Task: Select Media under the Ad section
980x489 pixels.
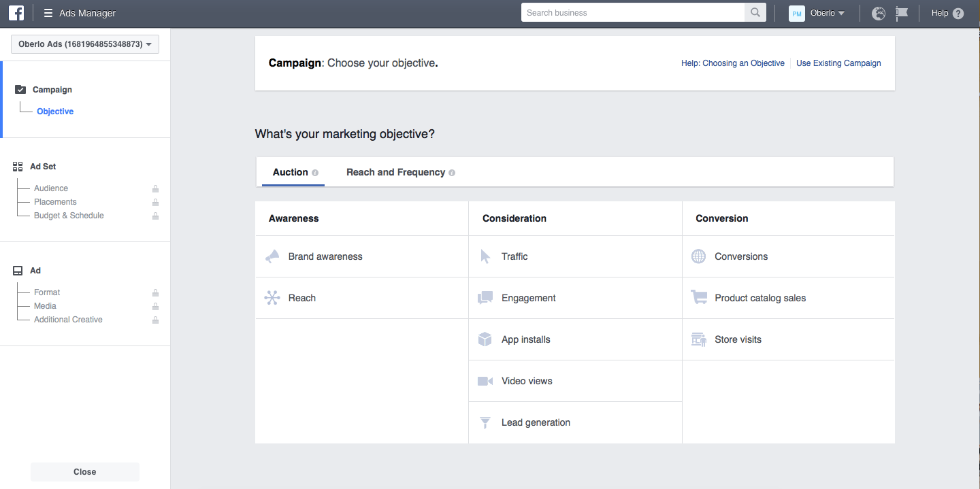Action: (45, 306)
